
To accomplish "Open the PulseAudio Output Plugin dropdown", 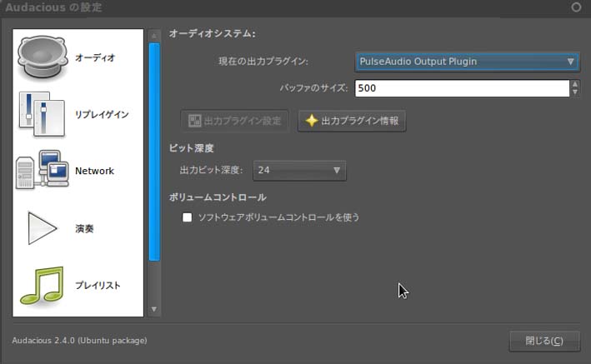I will click(x=467, y=62).
